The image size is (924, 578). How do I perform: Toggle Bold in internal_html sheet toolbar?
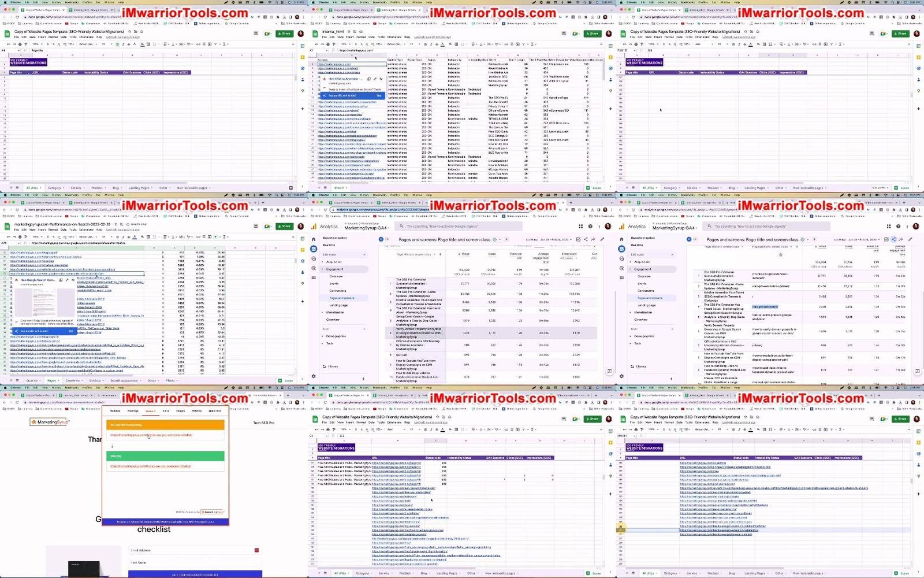point(425,44)
